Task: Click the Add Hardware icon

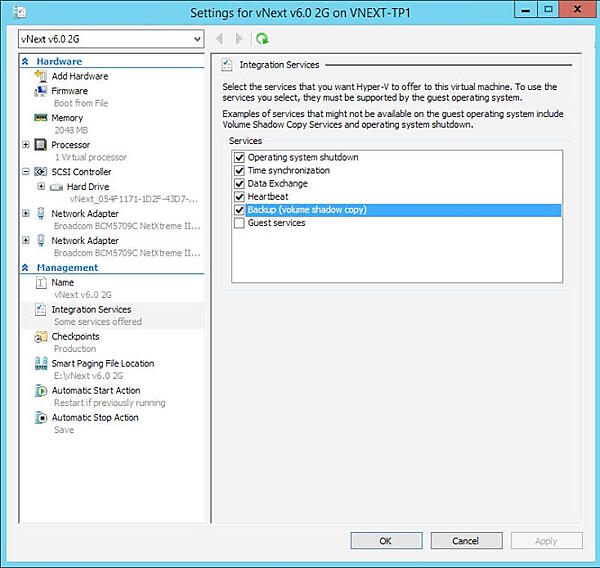Action: tap(41, 76)
